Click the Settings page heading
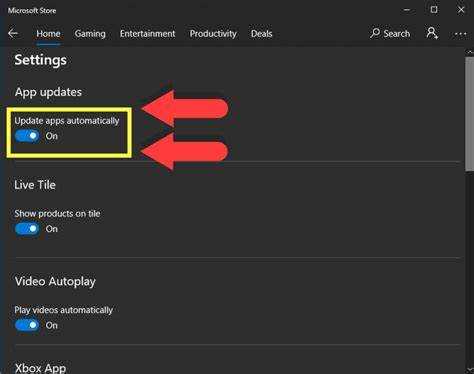474x374 pixels. click(x=40, y=60)
